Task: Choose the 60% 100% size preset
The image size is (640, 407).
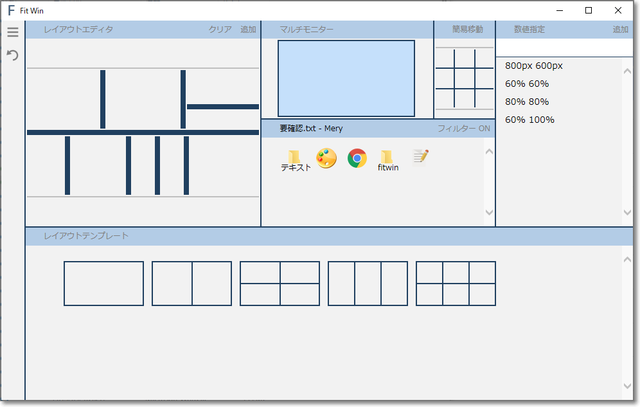Action: click(529, 120)
